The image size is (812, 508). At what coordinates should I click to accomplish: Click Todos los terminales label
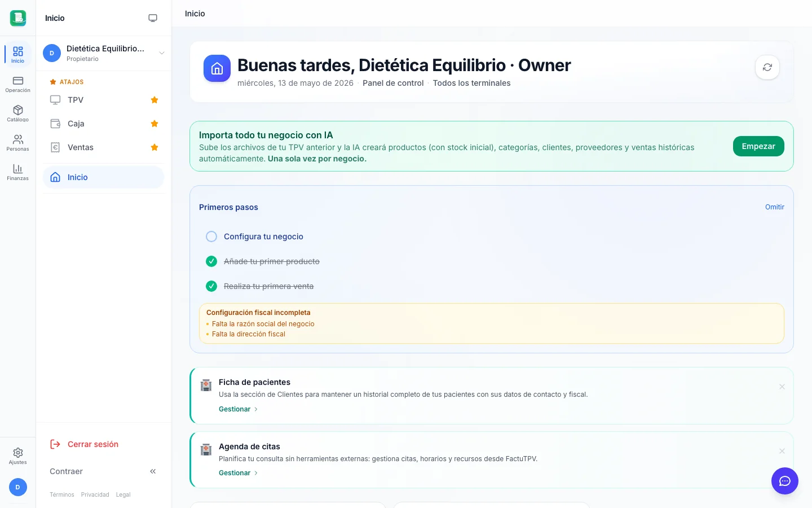(x=471, y=83)
